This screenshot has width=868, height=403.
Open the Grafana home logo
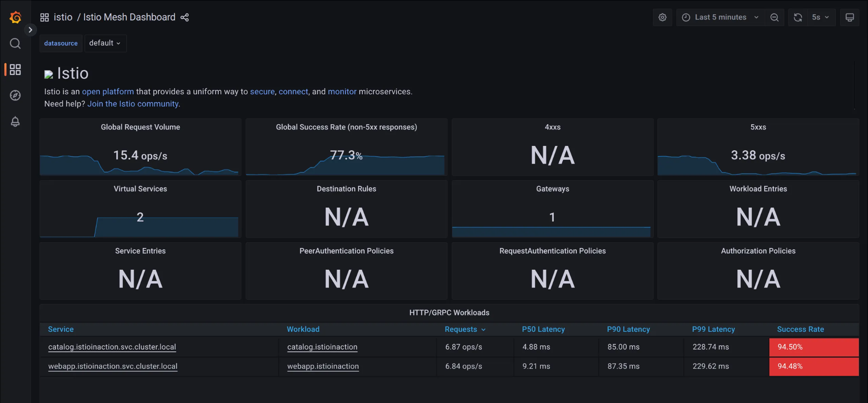point(15,17)
